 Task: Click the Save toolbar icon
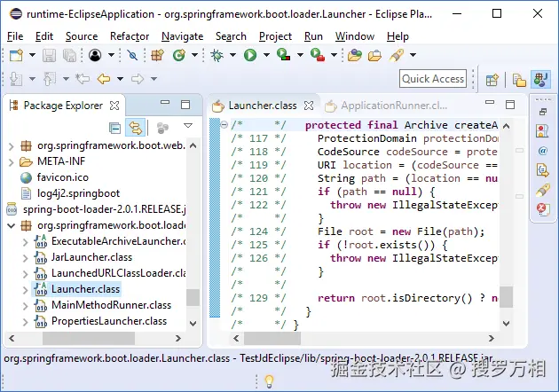click(49, 55)
